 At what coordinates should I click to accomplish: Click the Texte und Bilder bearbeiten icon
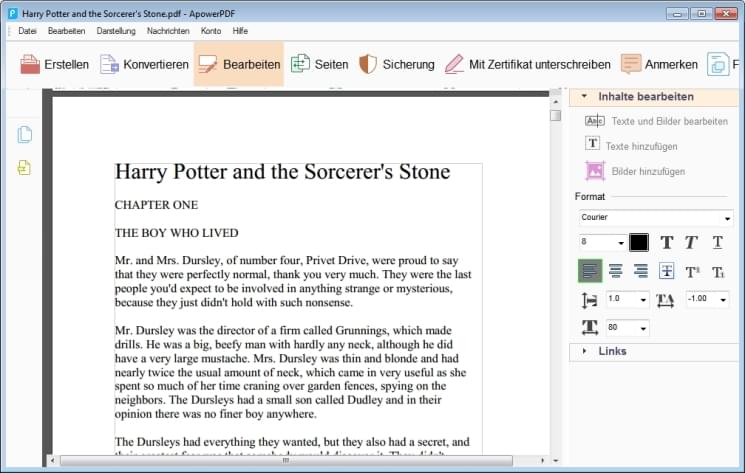pos(595,121)
